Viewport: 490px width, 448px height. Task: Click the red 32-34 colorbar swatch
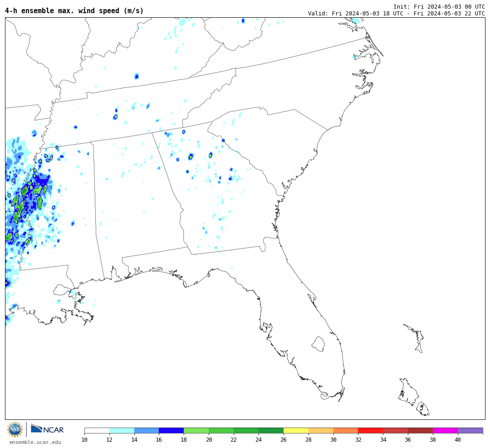point(371,430)
